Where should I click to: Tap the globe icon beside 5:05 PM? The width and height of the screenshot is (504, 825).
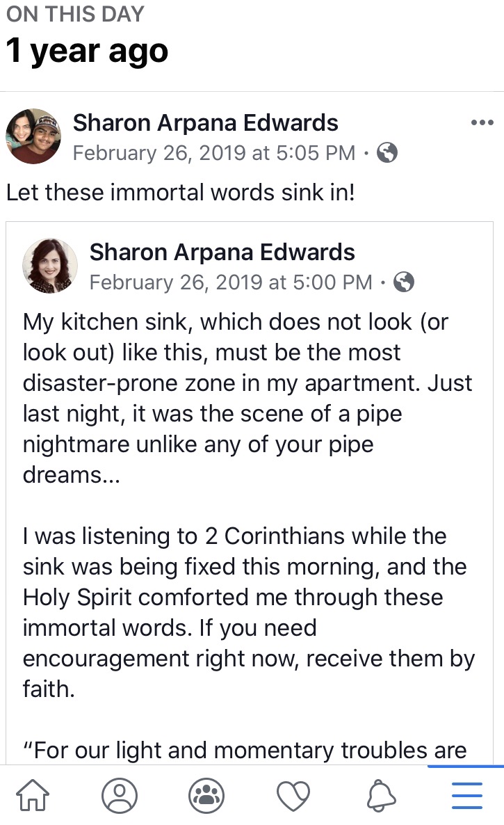pos(387,152)
